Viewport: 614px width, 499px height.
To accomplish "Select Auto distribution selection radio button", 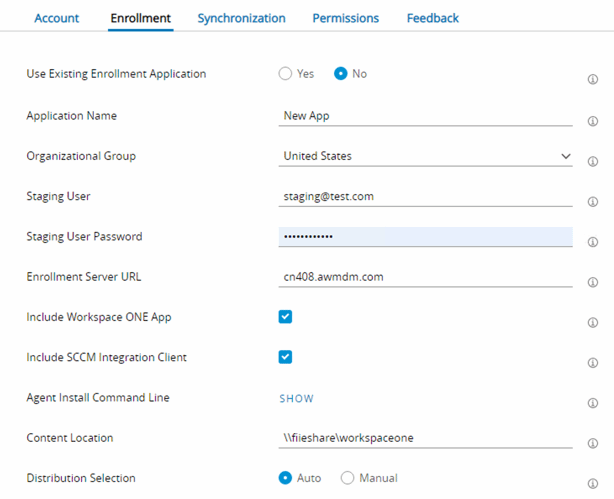I will 286,478.
